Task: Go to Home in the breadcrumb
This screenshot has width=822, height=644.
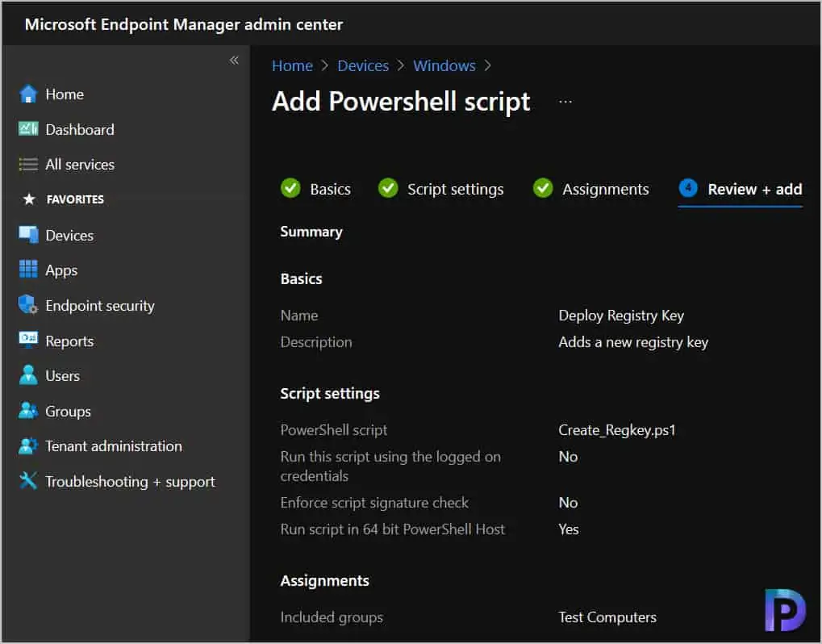Action: pos(292,66)
